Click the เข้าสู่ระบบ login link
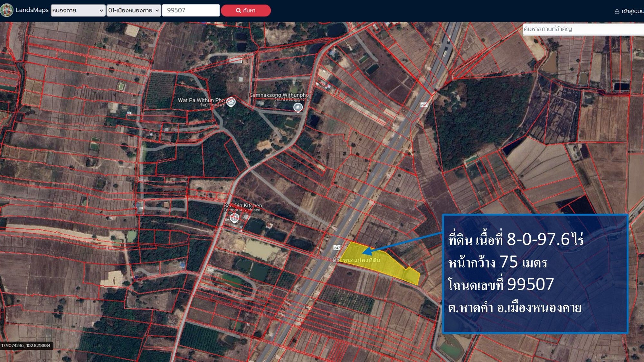Viewport: 644px width, 362px height. click(x=632, y=11)
